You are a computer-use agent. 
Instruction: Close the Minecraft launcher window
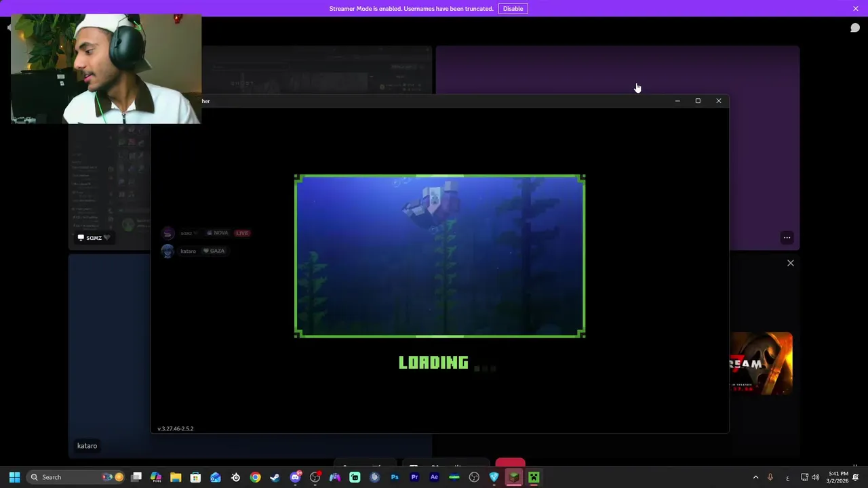click(719, 101)
